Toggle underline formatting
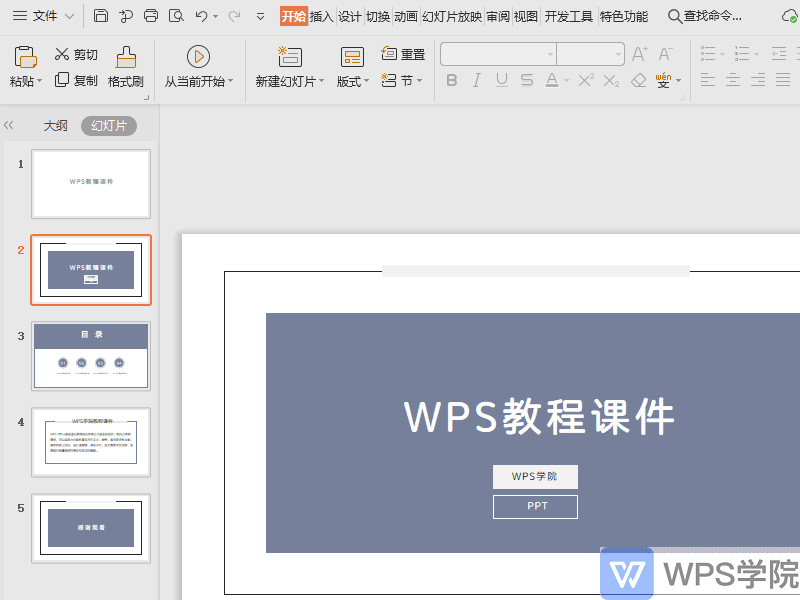Screen dimensions: 800x600 point(501,80)
